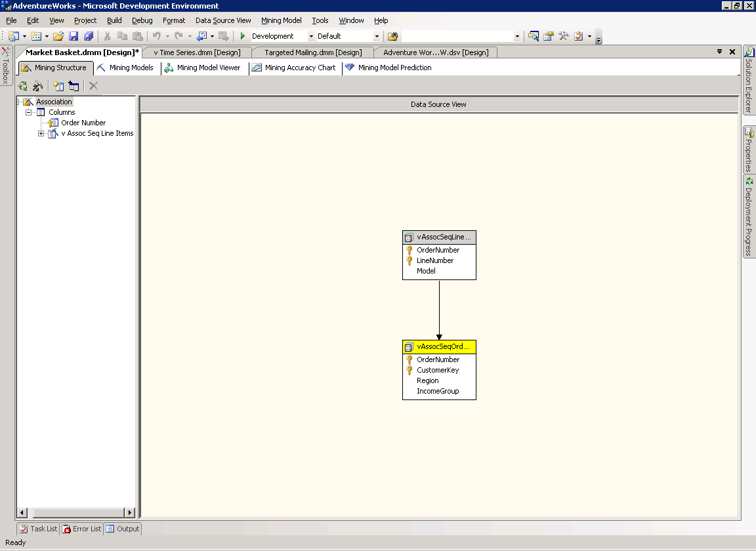Show the Task List pane
Image resolution: width=756 pixels, height=551 pixels.
coord(38,529)
